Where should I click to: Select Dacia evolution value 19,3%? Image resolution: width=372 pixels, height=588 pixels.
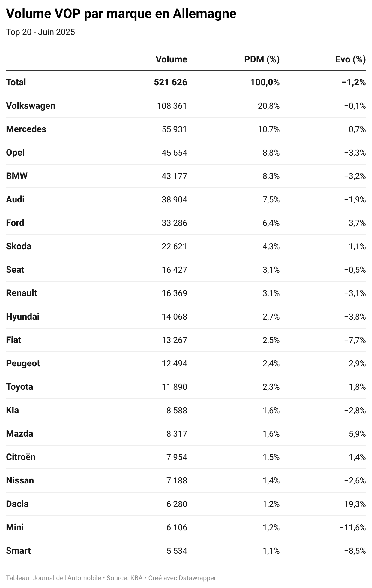coord(355,504)
